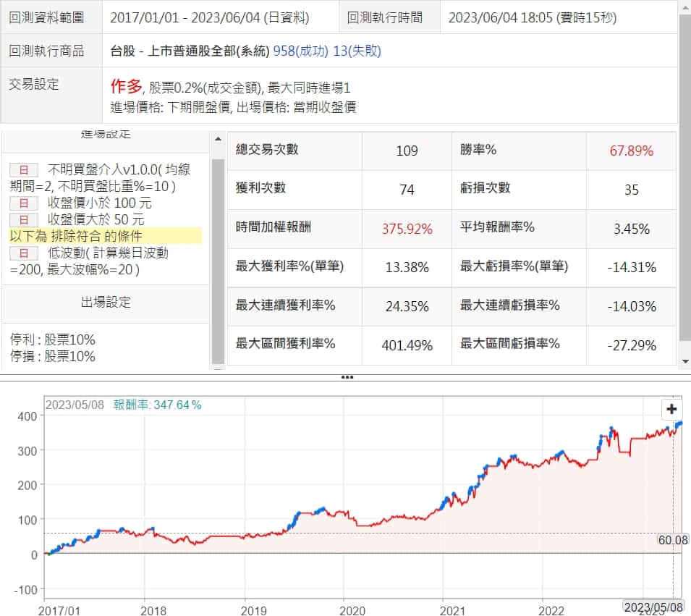Viewport: 691px width, 616px height.
Task: Click the 日 badge beside 不明買盤介入v1.0.0
Action: click(23, 169)
